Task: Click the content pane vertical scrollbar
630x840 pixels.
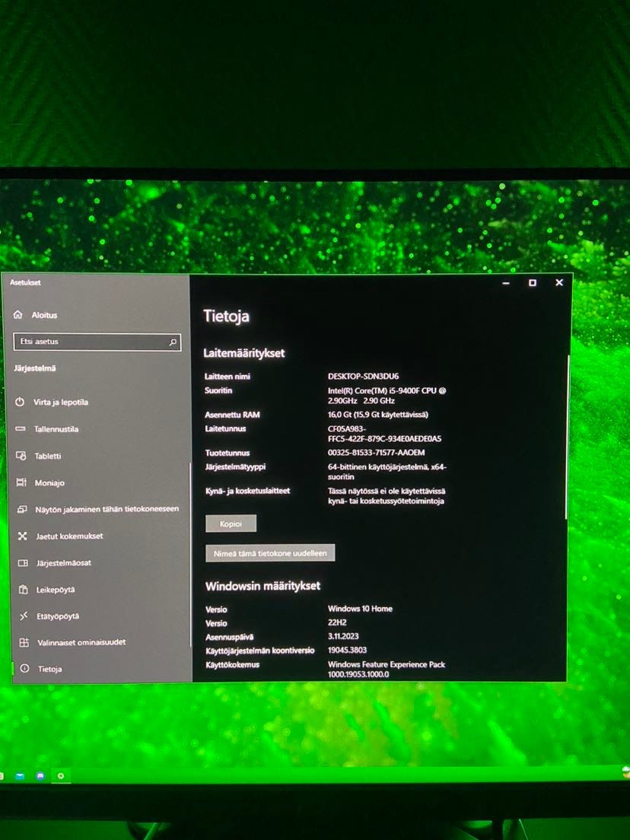Action: tap(567, 437)
